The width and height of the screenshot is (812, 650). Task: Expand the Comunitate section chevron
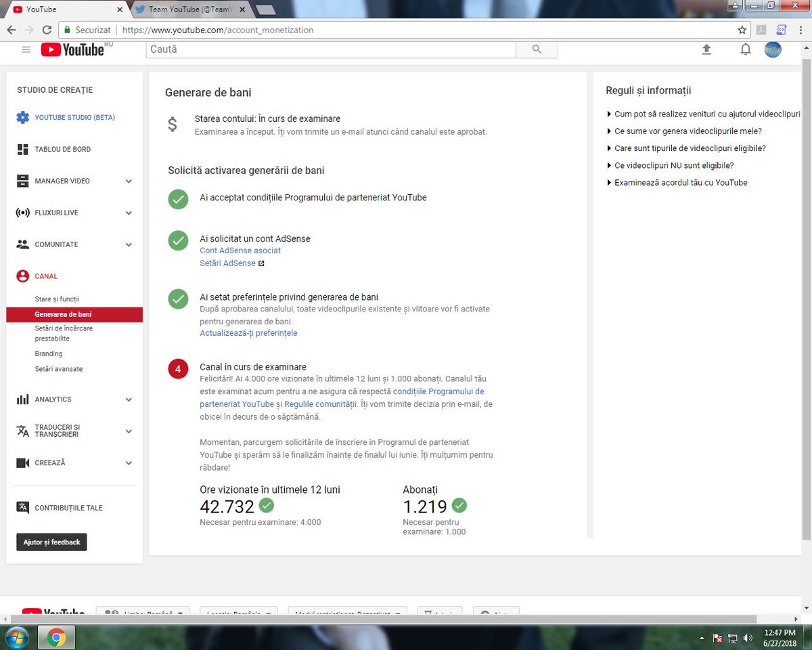129,244
